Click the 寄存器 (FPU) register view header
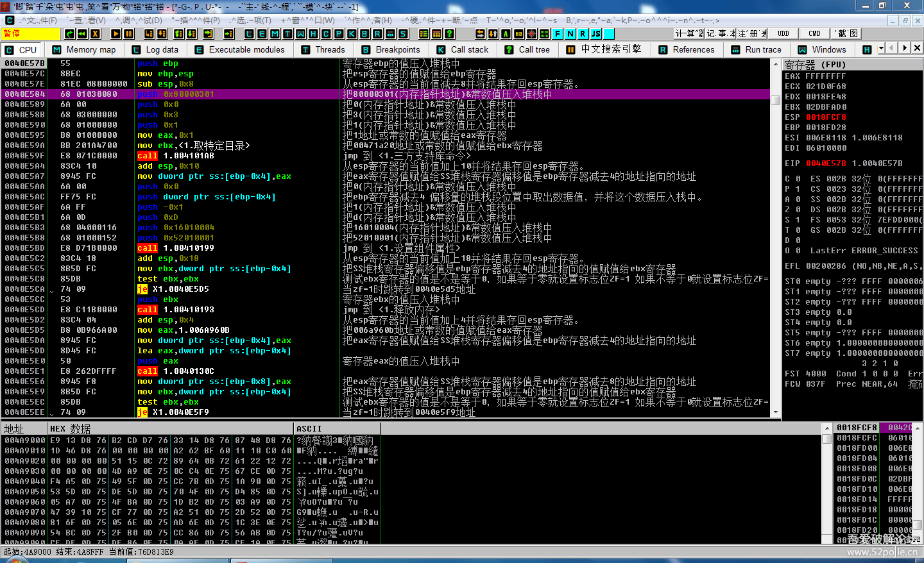This screenshot has width=924, height=563. click(816, 65)
